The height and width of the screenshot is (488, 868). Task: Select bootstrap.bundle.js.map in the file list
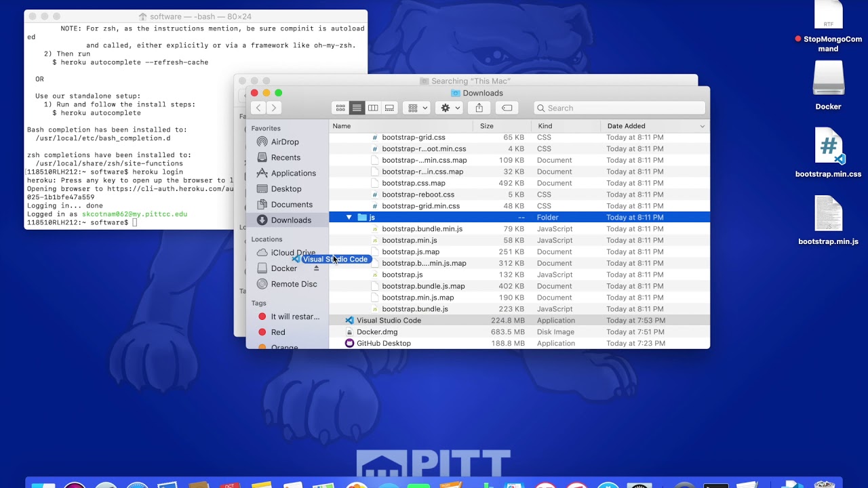click(519, 286)
